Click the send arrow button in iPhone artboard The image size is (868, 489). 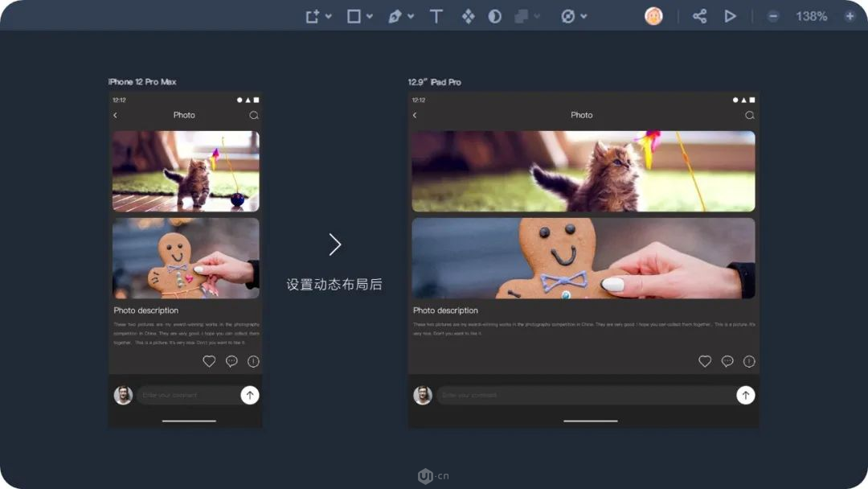250,395
